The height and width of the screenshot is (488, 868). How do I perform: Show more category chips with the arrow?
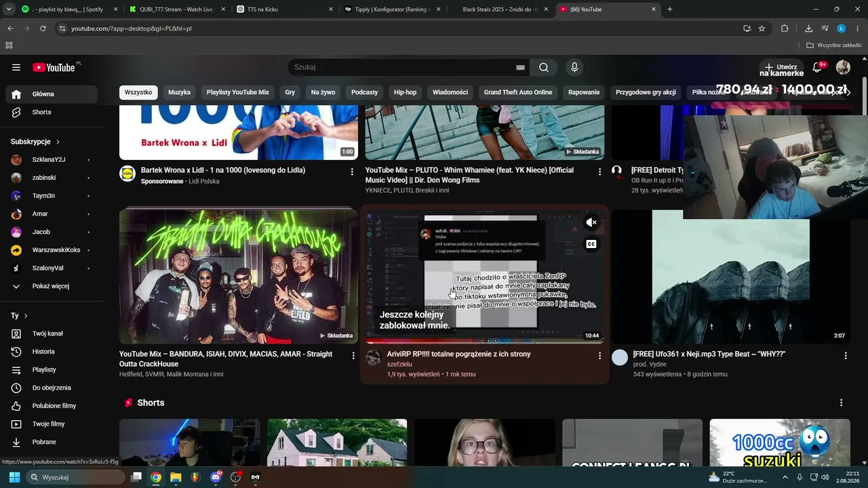[848, 92]
